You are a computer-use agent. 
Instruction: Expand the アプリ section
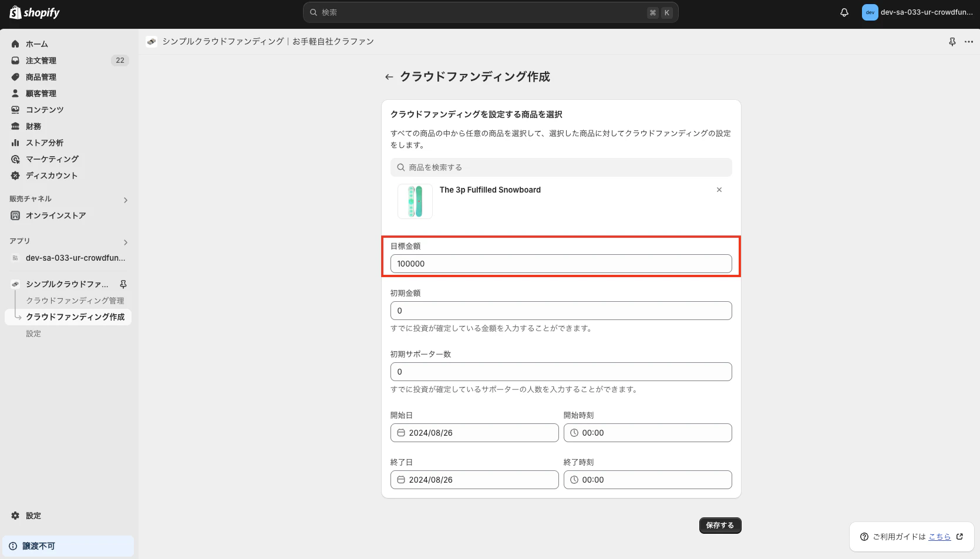point(125,242)
